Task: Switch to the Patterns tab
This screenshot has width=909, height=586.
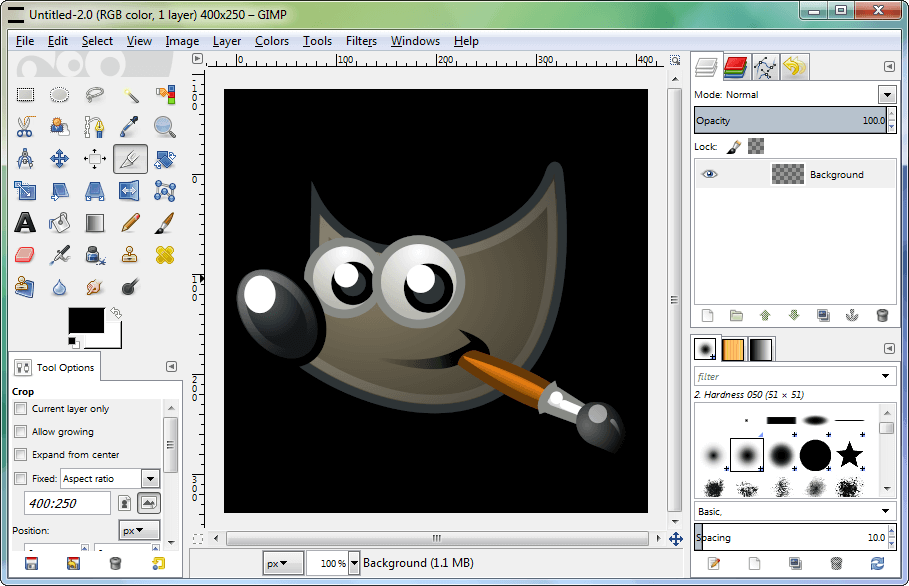Action: (x=733, y=350)
